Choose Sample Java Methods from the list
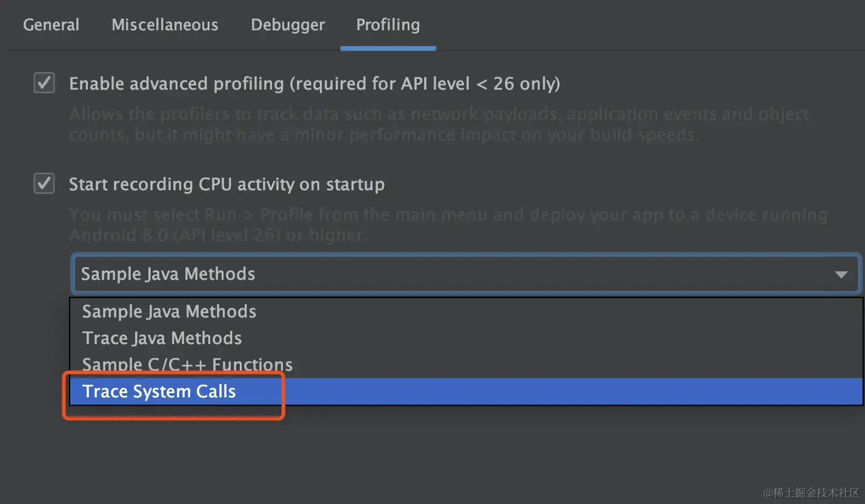 pos(169,311)
